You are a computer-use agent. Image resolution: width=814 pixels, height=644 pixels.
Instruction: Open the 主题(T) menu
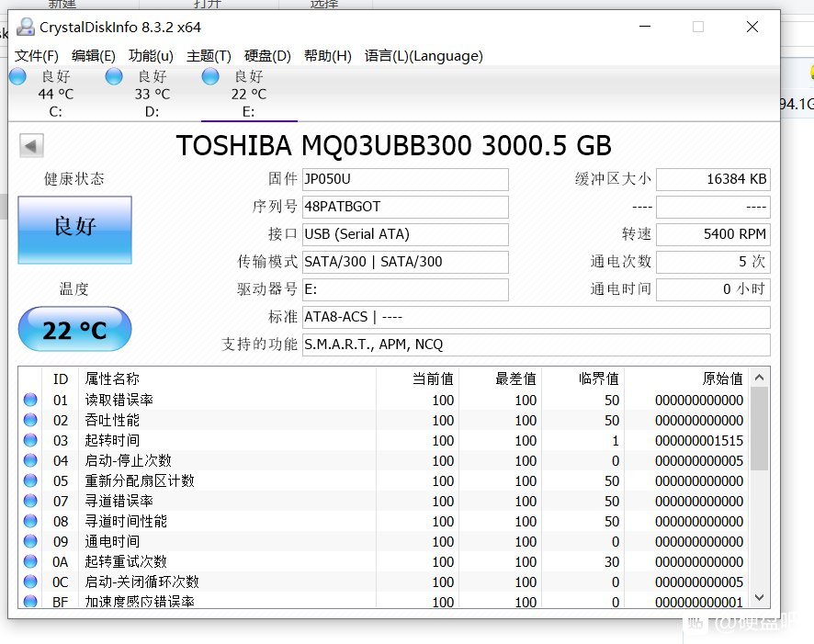(209, 55)
